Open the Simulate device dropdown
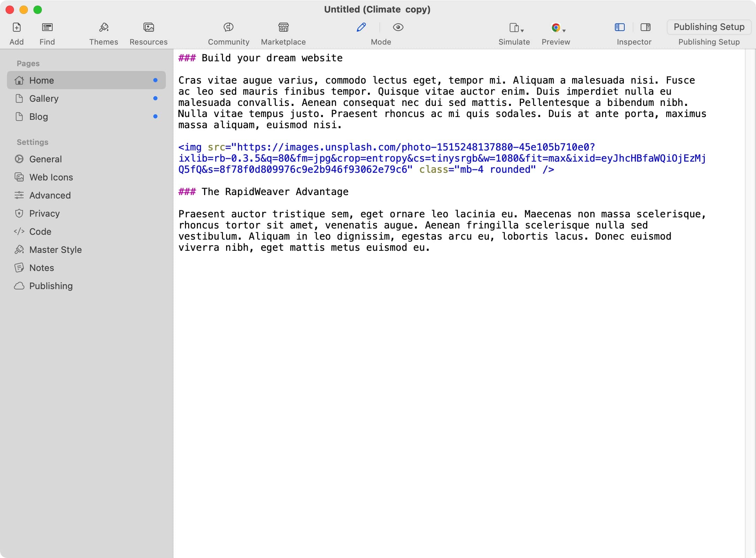The height and width of the screenshot is (558, 756). tap(516, 28)
